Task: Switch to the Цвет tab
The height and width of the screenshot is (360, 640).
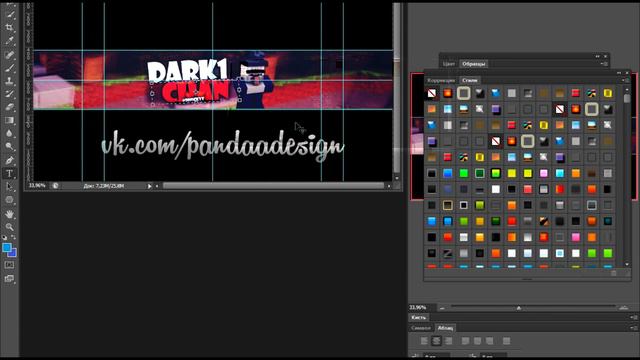Action: coord(449,64)
